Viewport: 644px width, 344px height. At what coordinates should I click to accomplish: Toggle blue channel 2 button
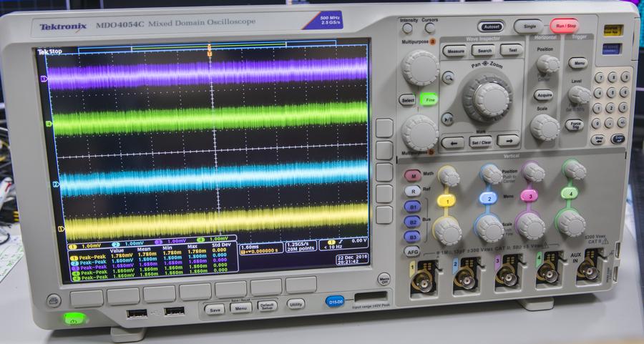488,198
